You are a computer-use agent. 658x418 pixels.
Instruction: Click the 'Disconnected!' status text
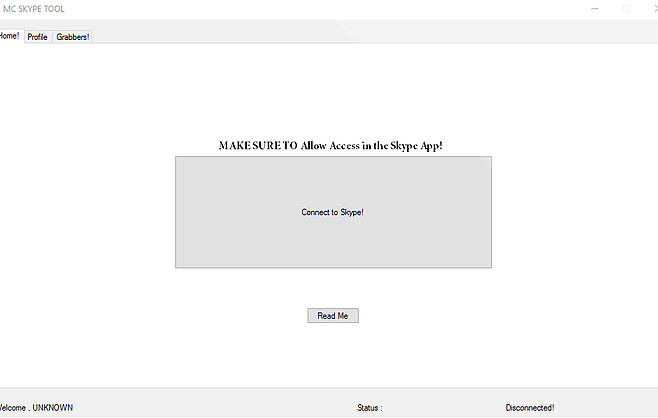530,408
